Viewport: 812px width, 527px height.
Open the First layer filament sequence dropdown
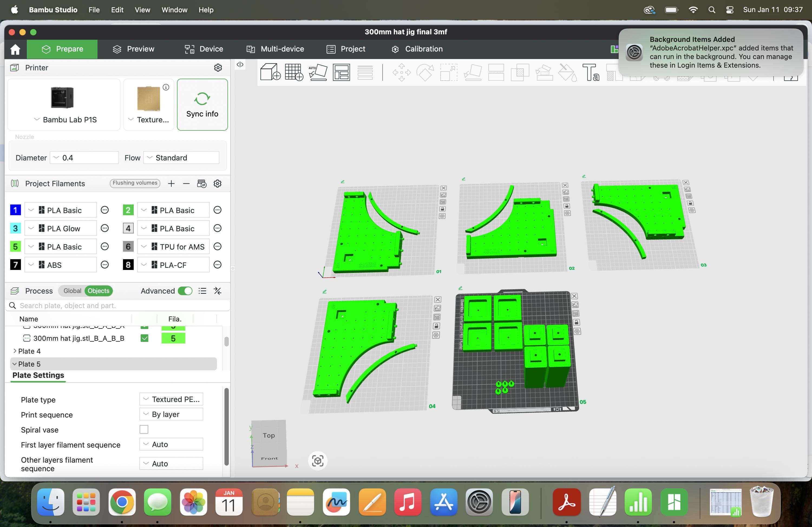171,444
